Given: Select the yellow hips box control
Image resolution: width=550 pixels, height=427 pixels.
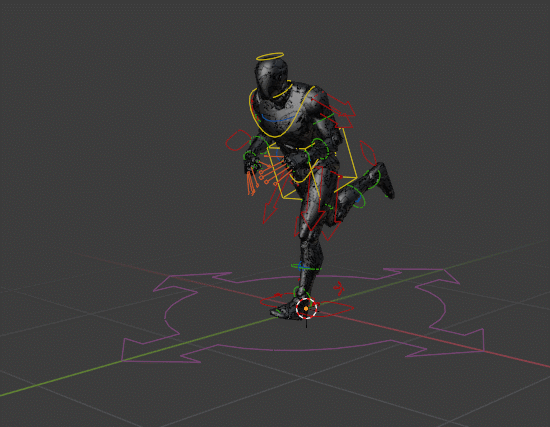Looking at the screenshot, I should click(312, 163).
